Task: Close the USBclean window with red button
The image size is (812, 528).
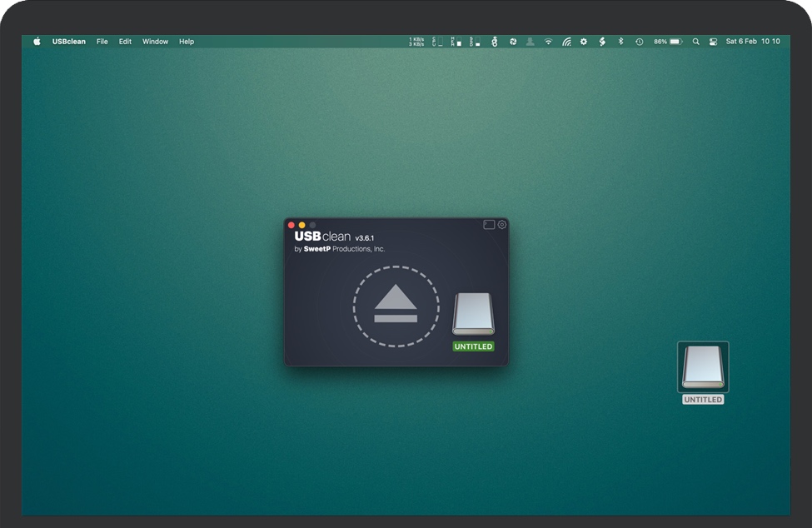Action: pos(291,225)
